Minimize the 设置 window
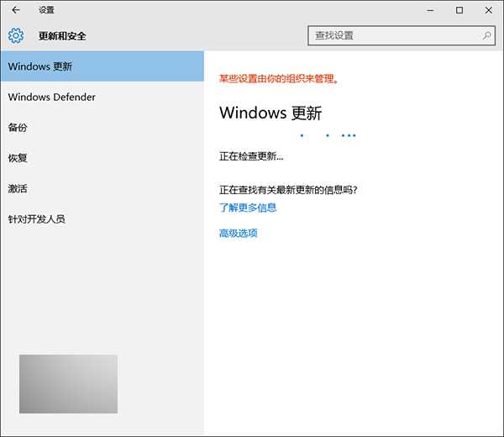 430,10
